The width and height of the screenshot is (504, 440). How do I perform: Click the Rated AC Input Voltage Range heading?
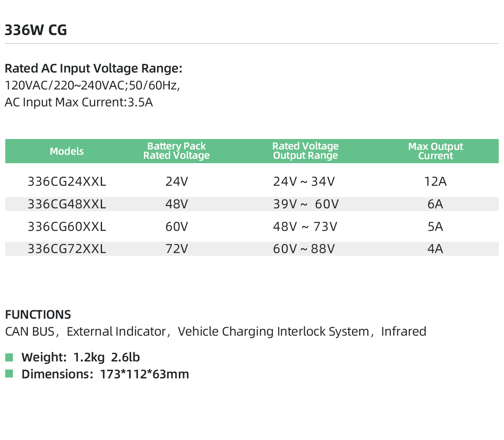[94, 68]
